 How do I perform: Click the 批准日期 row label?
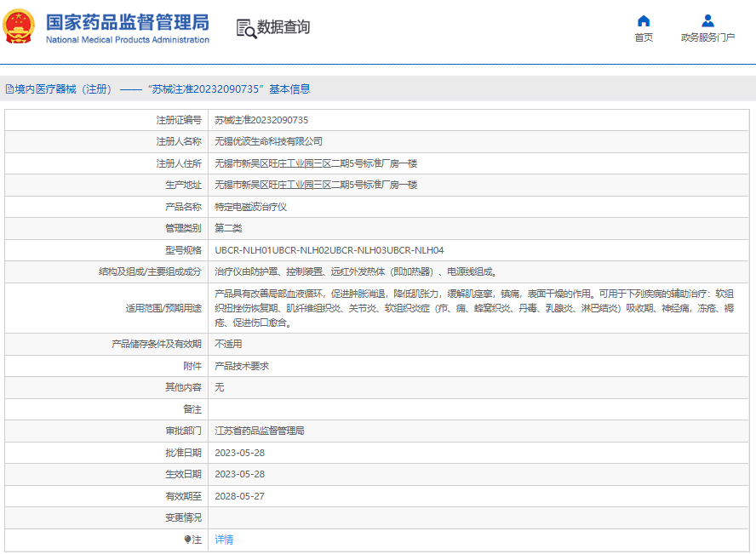coord(183,453)
